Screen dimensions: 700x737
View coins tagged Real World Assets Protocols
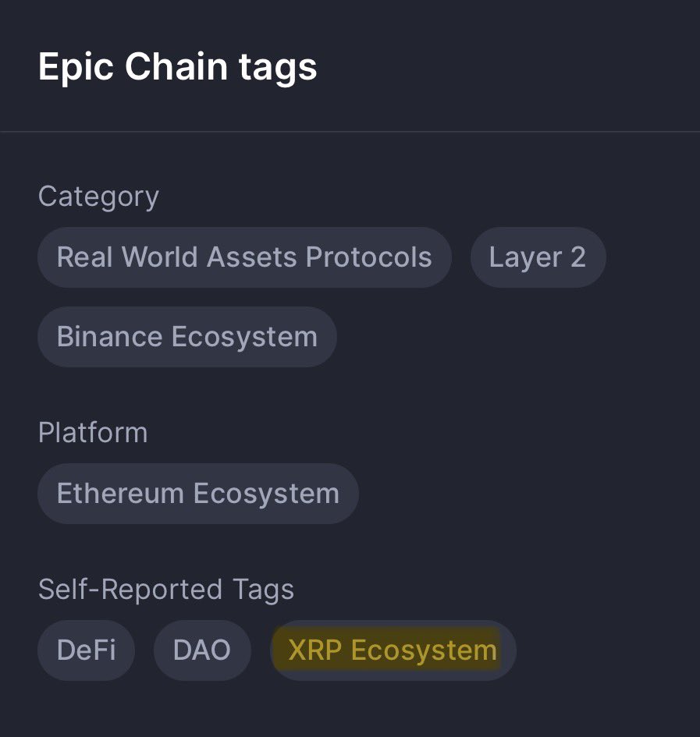coord(244,257)
